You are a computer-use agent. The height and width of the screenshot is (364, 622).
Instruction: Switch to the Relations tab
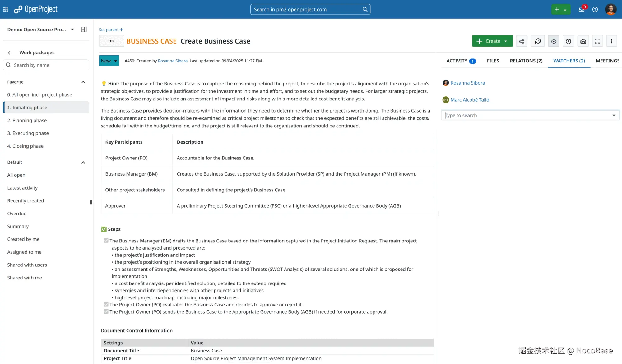tap(526, 61)
